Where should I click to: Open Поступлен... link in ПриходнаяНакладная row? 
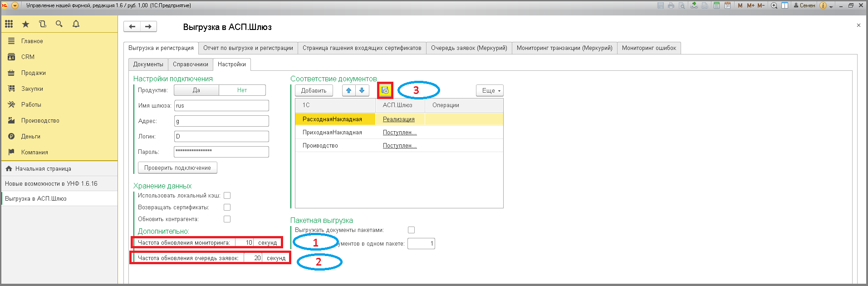coord(400,133)
